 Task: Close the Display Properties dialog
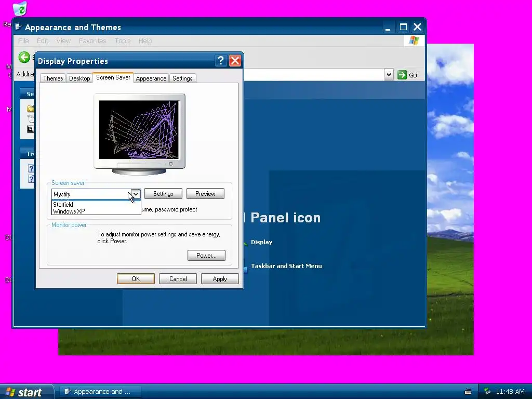coord(235,61)
